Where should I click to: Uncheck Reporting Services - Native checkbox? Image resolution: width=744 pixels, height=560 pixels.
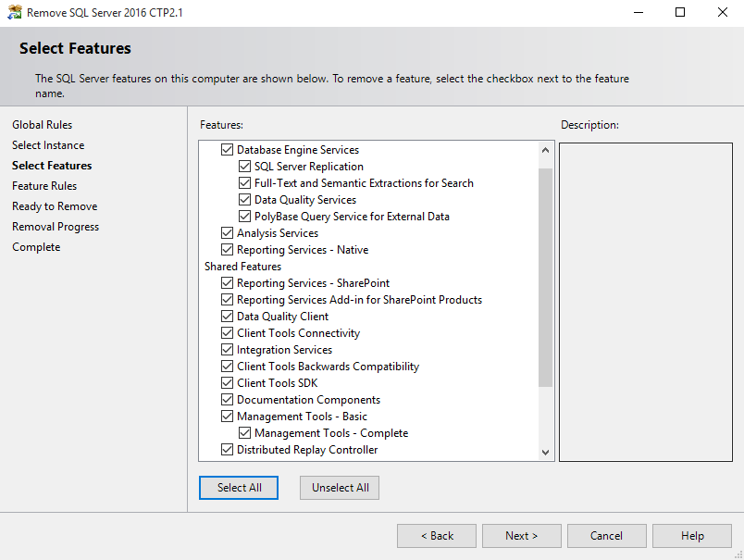pyautogui.click(x=227, y=250)
